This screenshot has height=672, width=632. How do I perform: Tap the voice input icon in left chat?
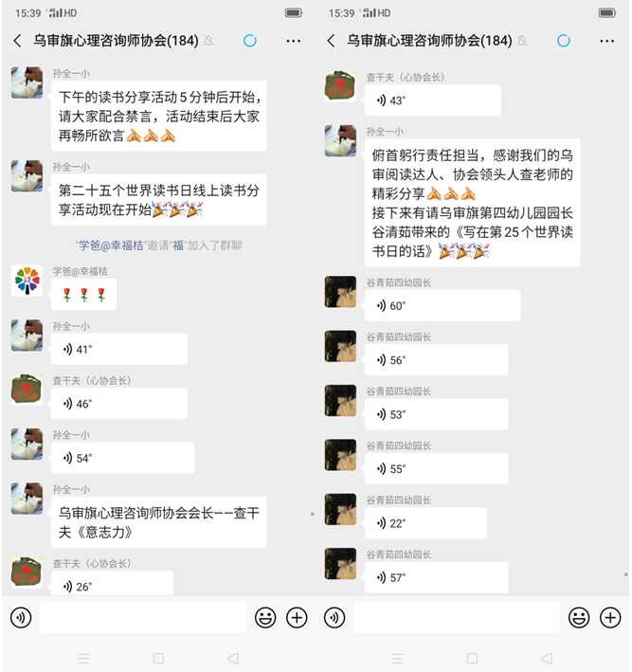pyautogui.click(x=21, y=618)
